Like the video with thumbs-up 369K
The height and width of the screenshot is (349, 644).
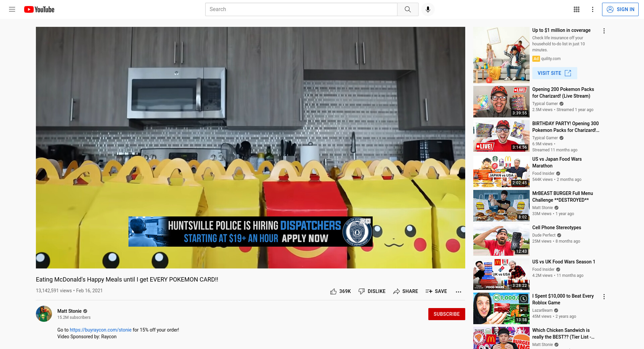[340, 291]
